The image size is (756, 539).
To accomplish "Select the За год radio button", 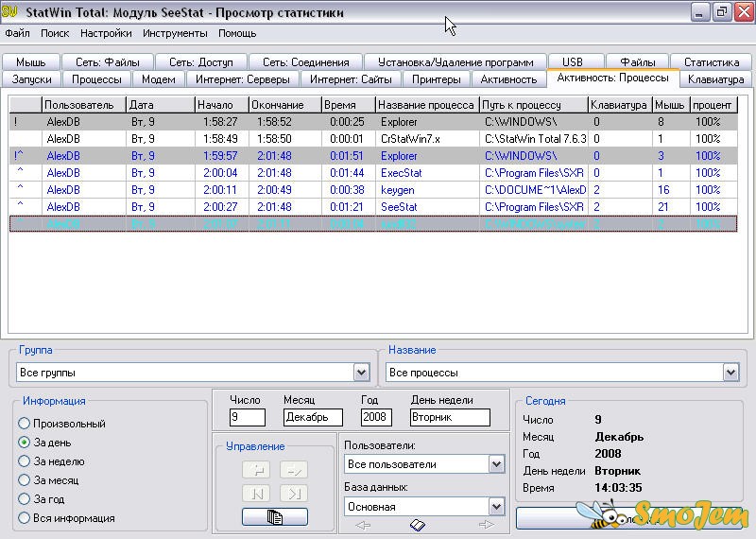I will (x=25, y=498).
